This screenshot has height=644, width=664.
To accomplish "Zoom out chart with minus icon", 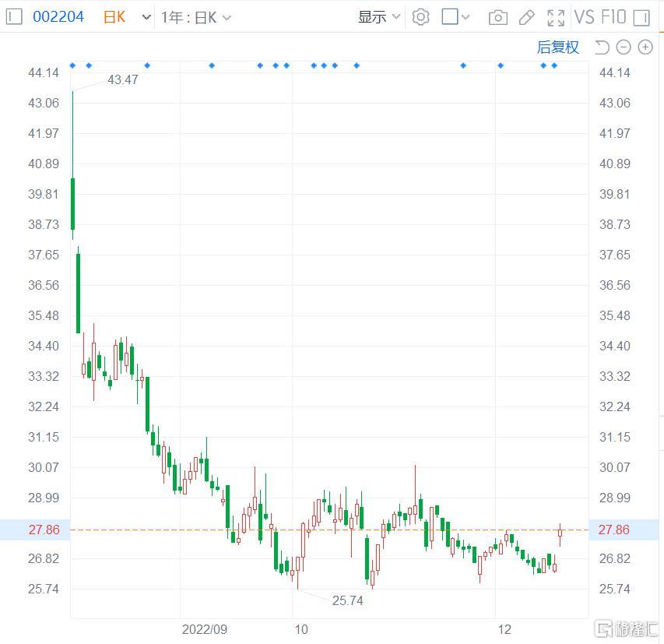I will coord(624,48).
